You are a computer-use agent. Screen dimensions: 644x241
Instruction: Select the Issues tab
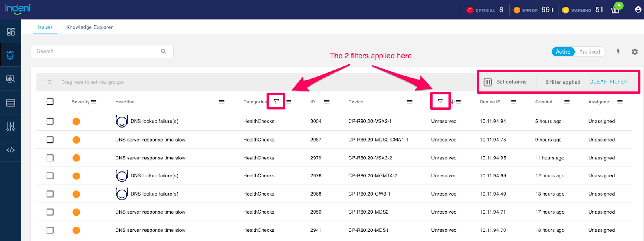click(45, 27)
